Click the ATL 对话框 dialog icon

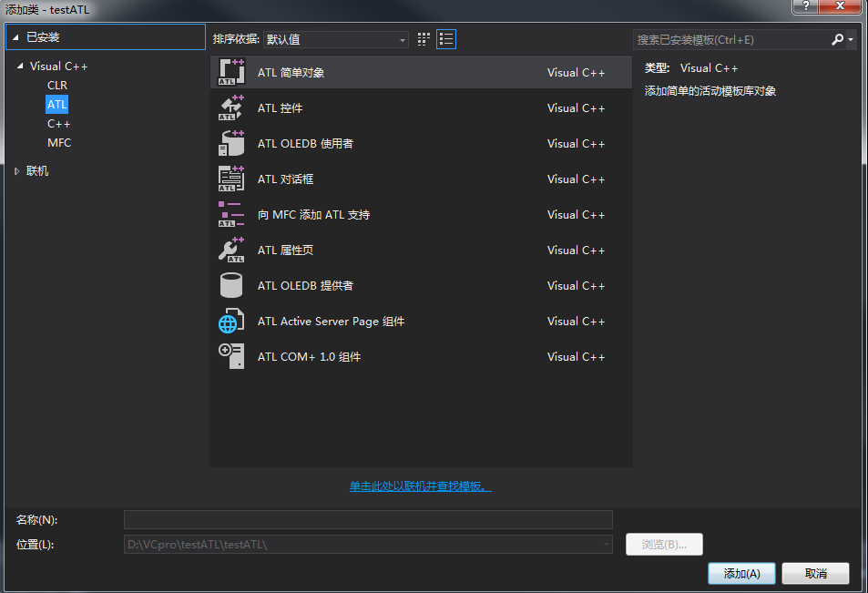click(x=231, y=179)
